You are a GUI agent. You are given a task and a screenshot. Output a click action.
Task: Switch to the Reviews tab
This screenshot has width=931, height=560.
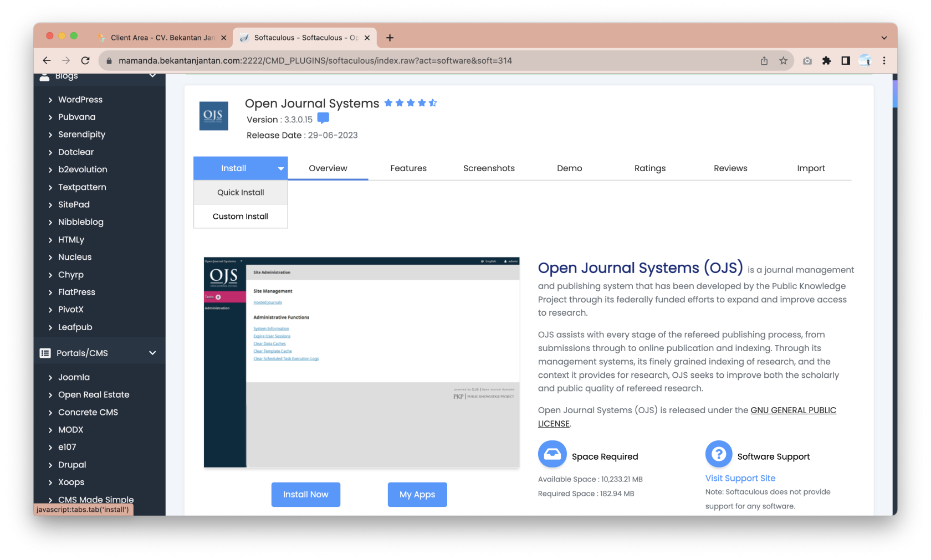click(730, 168)
